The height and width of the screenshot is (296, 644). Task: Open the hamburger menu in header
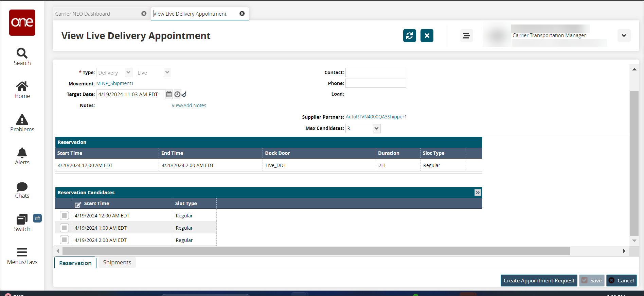click(x=466, y=36)
